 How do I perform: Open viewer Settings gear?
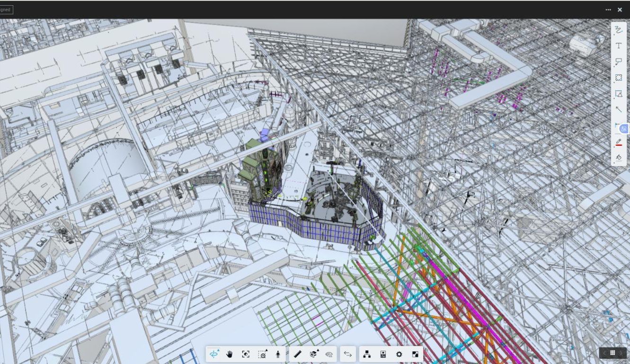pos(399,354)
